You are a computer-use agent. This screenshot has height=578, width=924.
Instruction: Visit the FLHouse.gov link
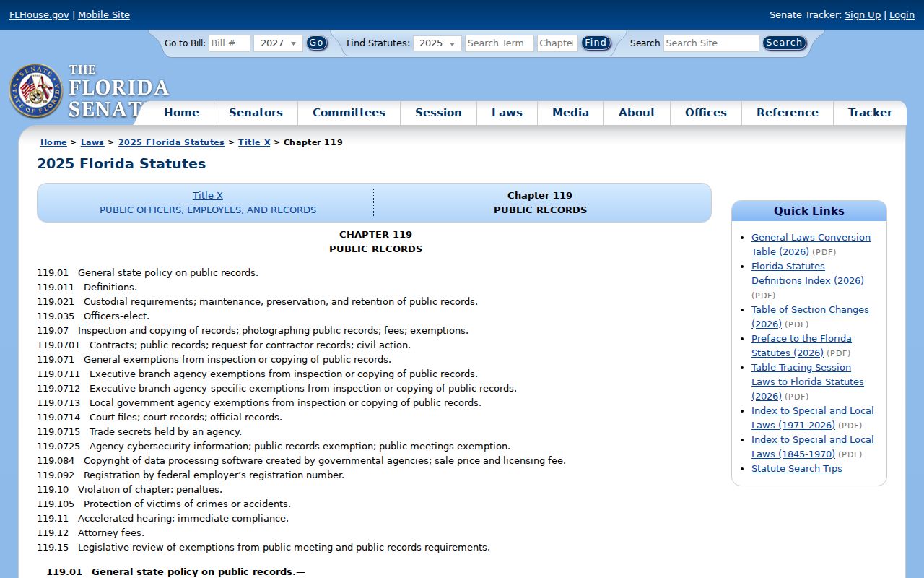39,15
